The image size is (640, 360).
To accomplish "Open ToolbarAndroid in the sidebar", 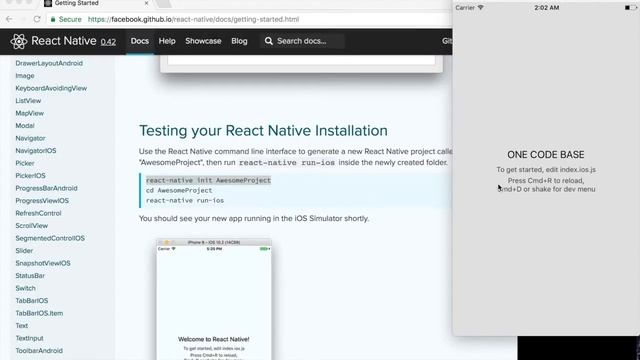I will [x=39, y=351].
